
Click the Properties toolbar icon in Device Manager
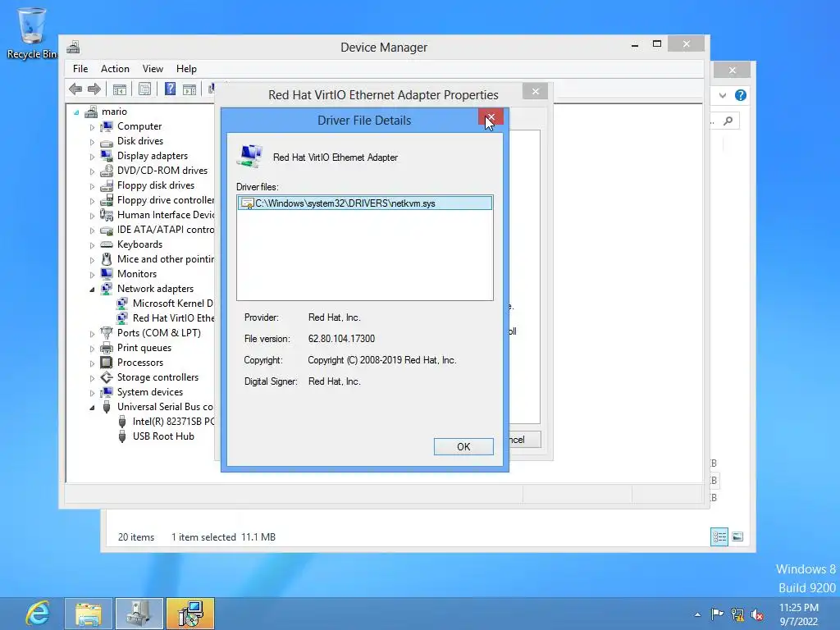pyautogui.click(x=144, y=89)
